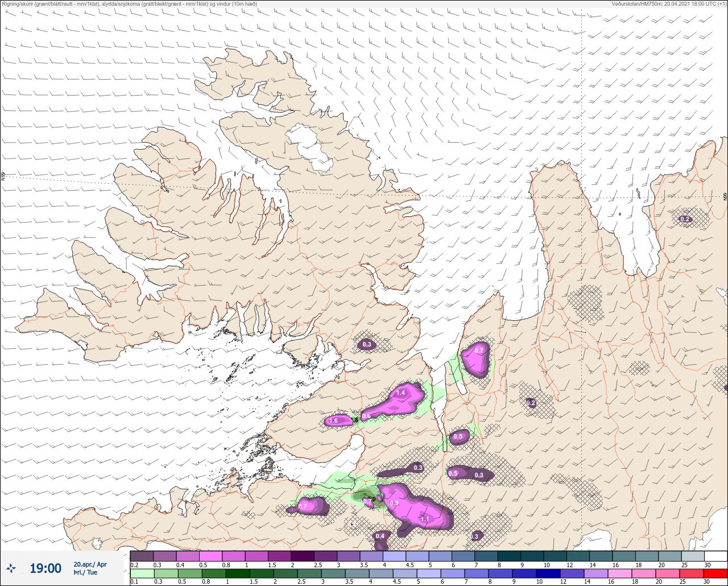Select the dark purple swatch labeled 2
728x586 pixels.
302,556
